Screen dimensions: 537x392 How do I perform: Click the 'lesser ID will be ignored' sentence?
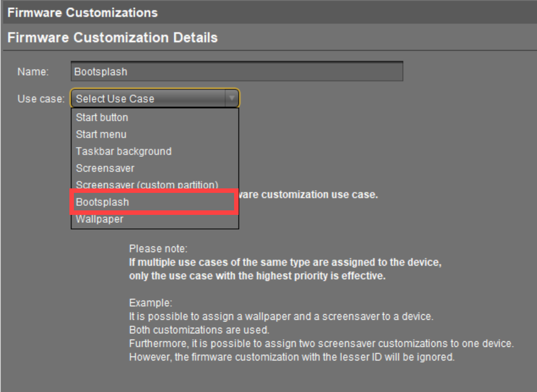(292, 356)
